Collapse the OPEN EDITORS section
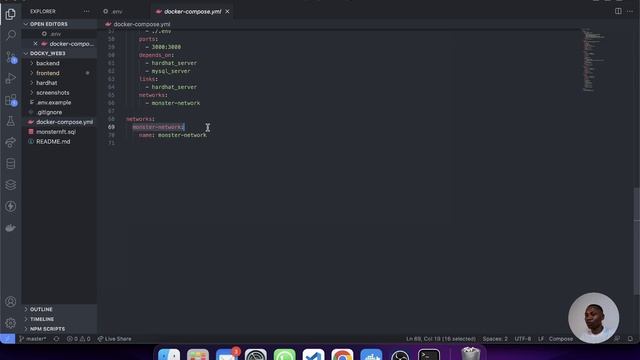This screenshot has width=640, height=360. tap(59, 24)
